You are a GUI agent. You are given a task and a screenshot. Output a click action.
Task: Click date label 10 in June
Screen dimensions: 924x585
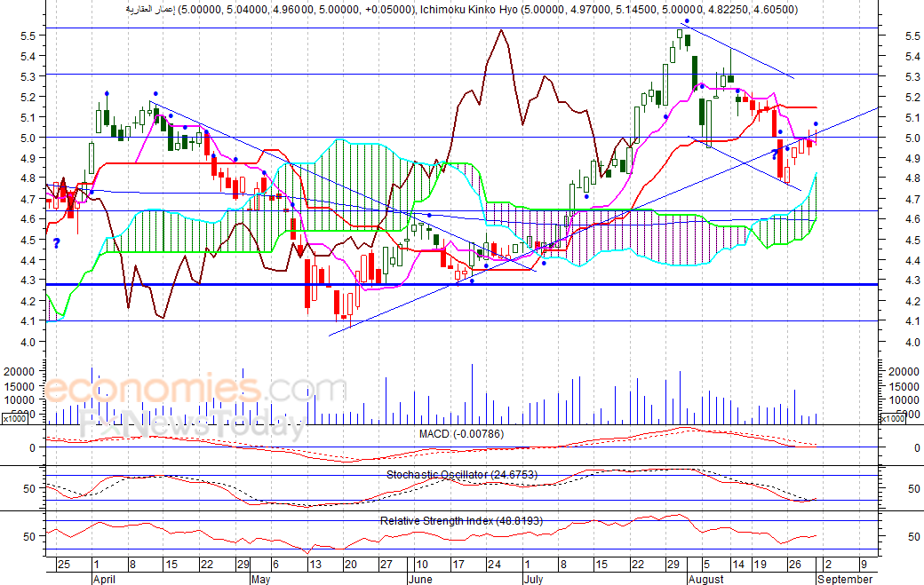click(x=421, y=565)
